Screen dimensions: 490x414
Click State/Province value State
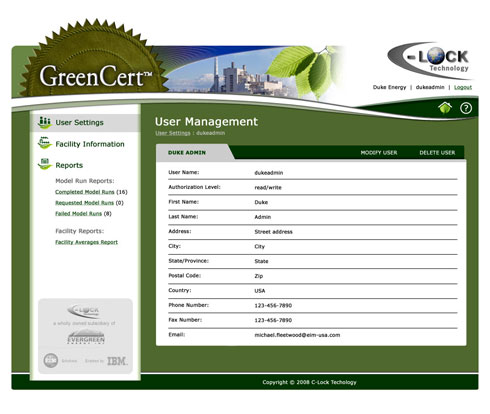tap(261, 261)
